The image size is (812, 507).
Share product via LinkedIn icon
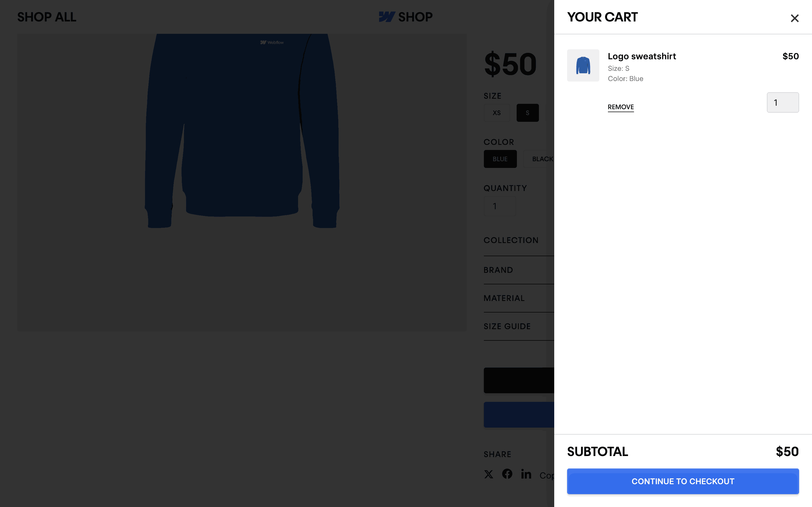(x=526, y=474)
